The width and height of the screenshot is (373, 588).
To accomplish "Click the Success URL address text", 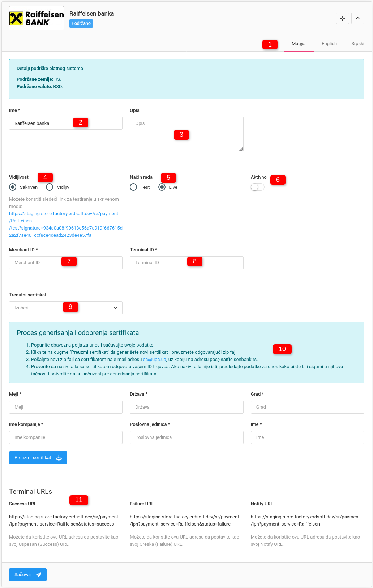I will point(64,521).
